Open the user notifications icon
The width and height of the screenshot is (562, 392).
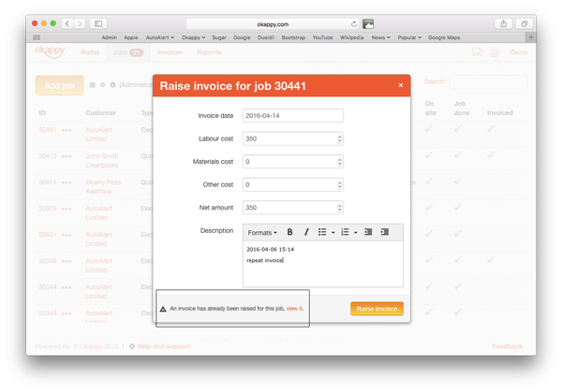(x=495, y=52)
